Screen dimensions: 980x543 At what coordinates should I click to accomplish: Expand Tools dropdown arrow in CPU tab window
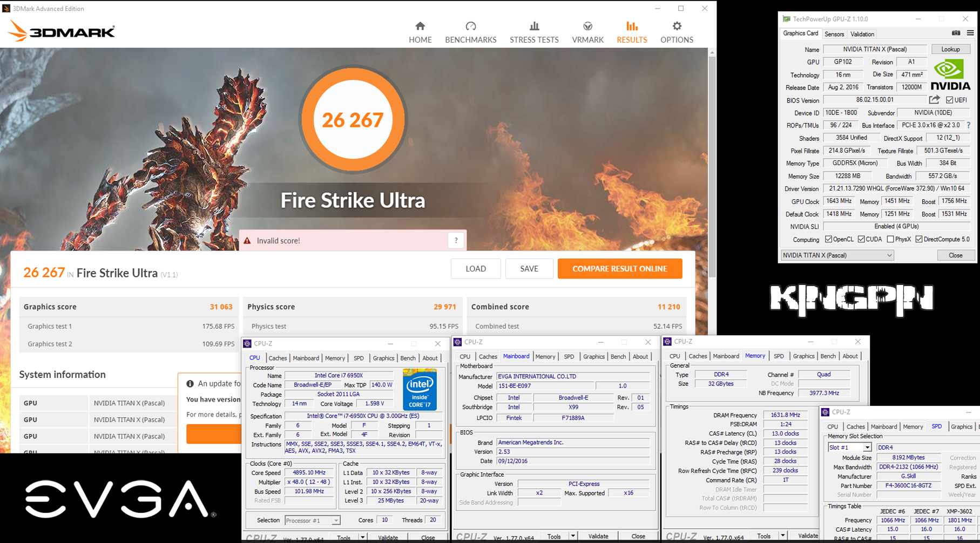pos(362,538)
